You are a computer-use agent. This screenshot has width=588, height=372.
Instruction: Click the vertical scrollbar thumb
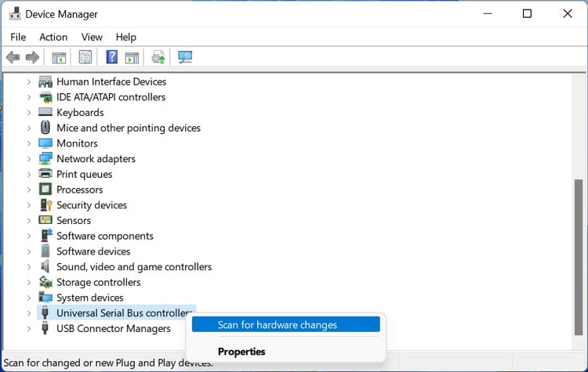579,258
